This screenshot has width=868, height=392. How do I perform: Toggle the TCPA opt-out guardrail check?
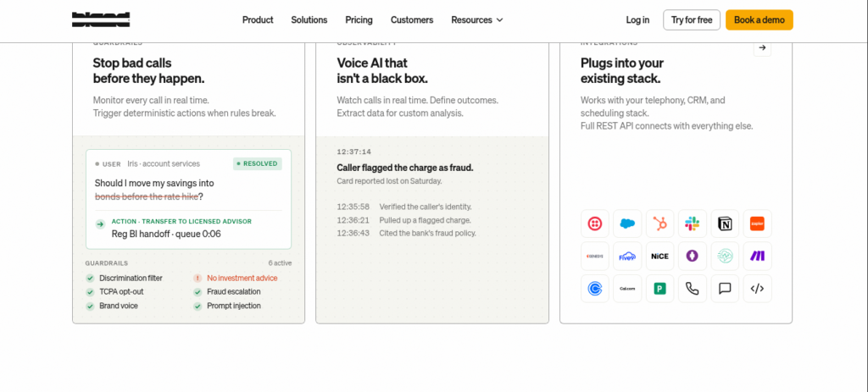coord(90,292)
